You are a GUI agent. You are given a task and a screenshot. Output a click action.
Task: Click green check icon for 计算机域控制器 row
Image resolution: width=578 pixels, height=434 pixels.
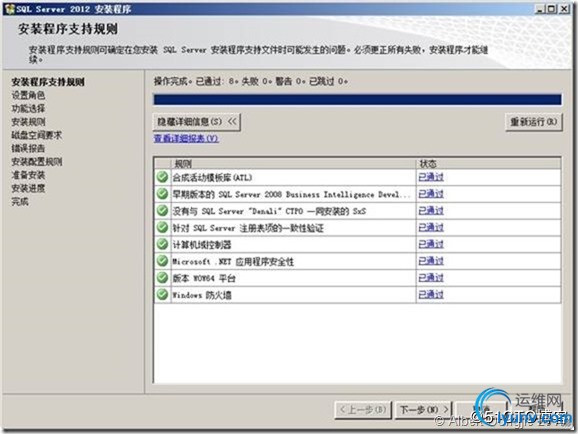pos(162,244)
